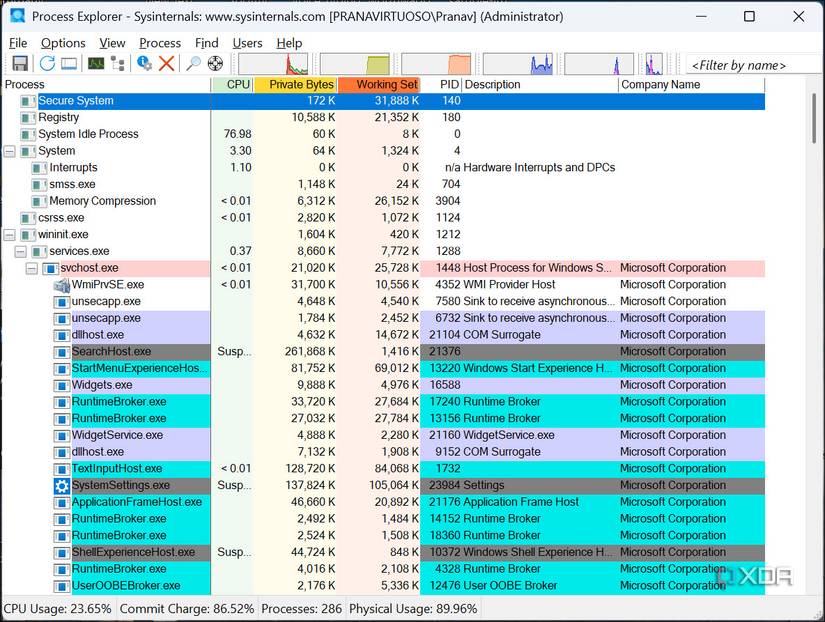The width and height of the screenshot is (825, 622).
Task: Click the Save toolbar icon
Action: click(x=20, y=64)
